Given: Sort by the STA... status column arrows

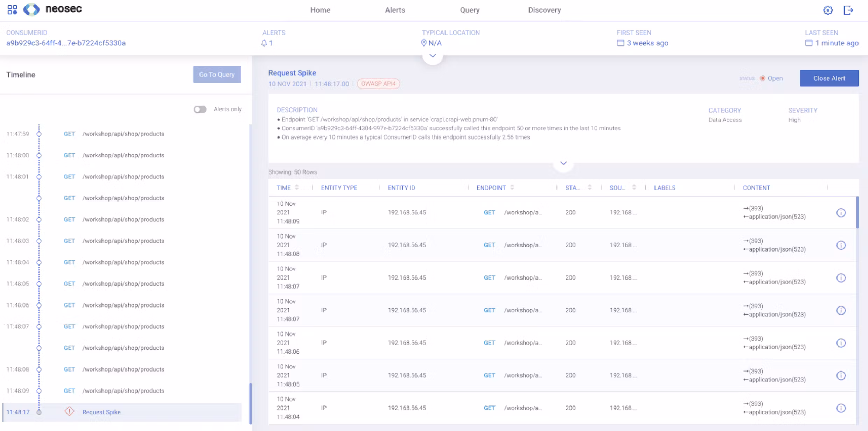Looking at the screenshot, I should 590,188.
